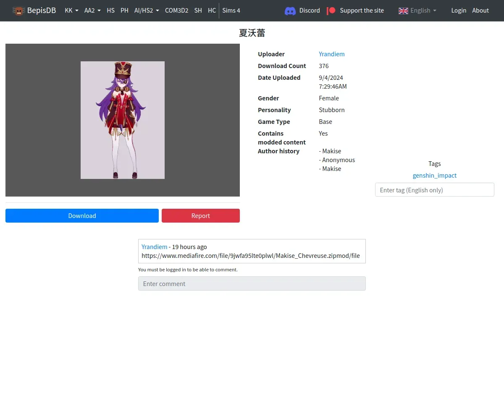Click the Tags heading
504x420 pixels.
pos(434,163)
